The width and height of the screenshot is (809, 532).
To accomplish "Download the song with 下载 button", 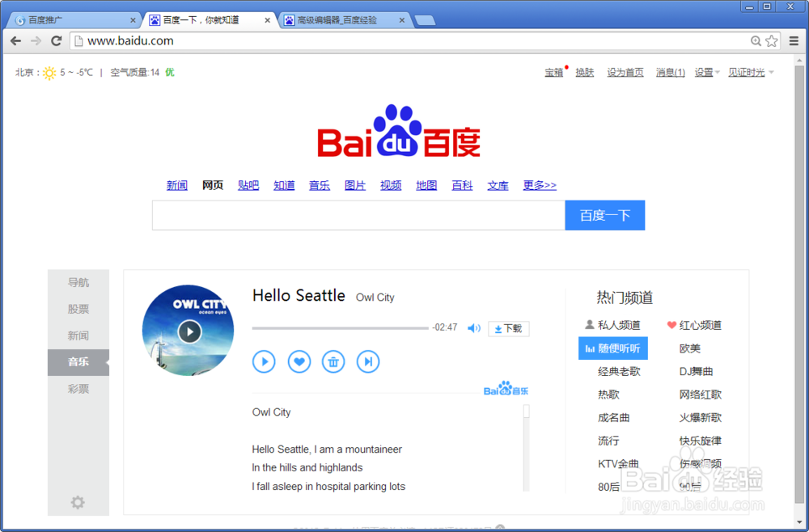I will (x=508, y=328).
